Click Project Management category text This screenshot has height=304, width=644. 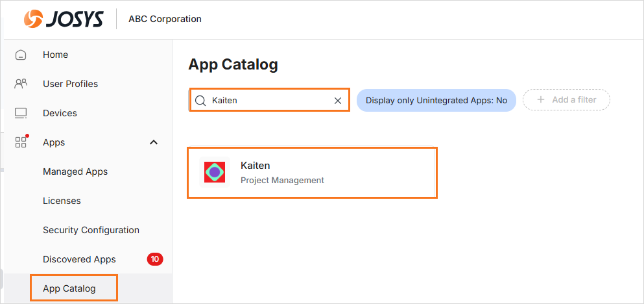click(282, 180)
